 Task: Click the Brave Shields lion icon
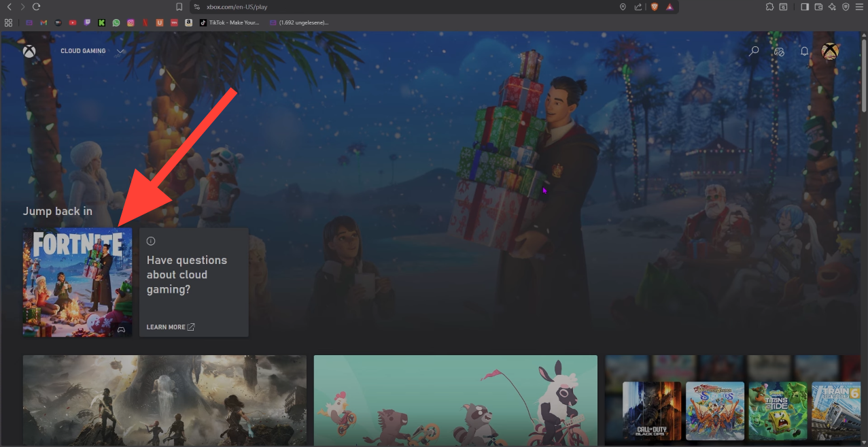click(655, 7)
